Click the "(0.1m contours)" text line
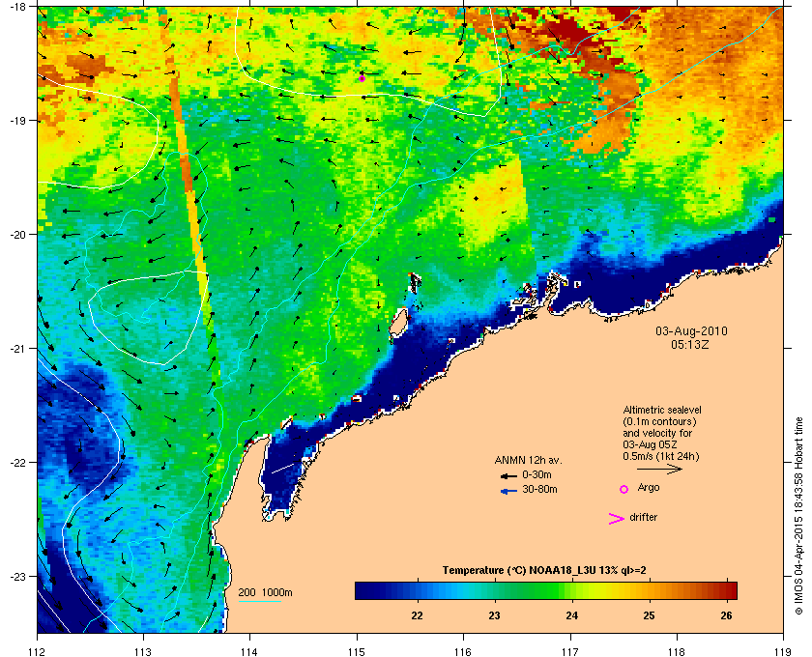Image resolution: width=812 pixels, height=657 pixels. tap(659, 421)
